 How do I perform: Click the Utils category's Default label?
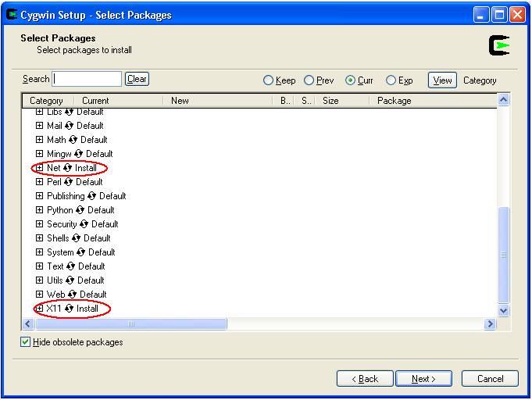(91, 280)
